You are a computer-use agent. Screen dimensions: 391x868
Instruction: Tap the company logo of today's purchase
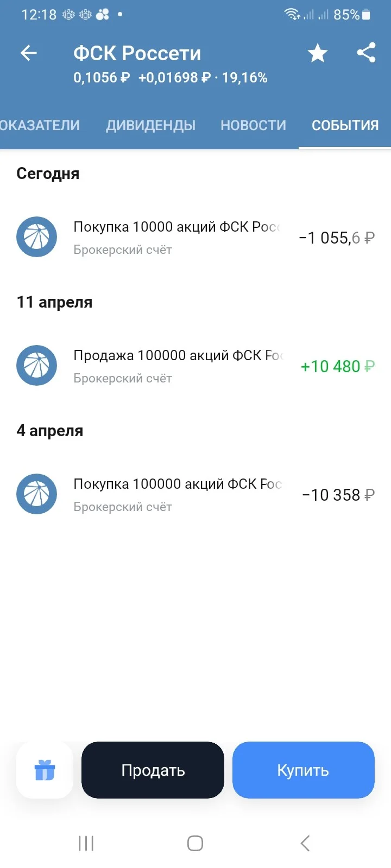click(x=36, y=237)
